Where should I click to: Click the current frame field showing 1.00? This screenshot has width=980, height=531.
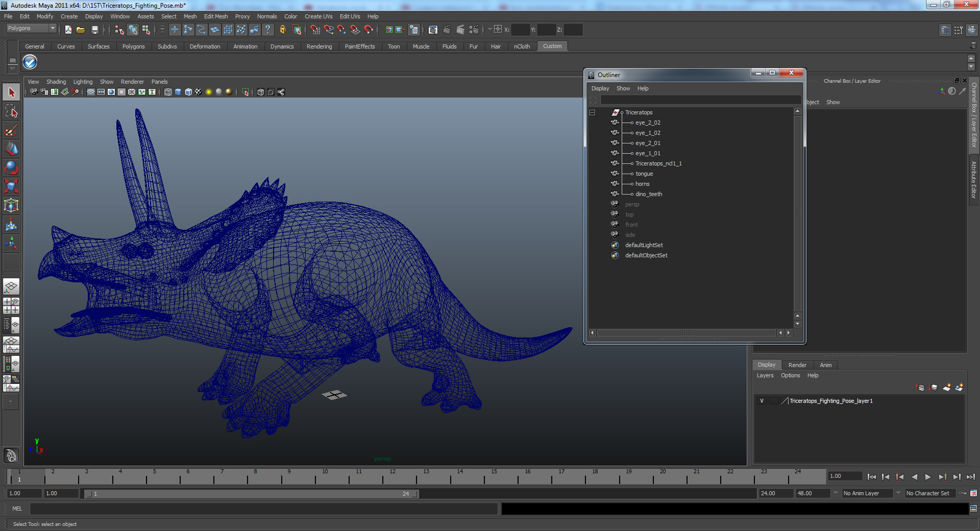(845, 476)
